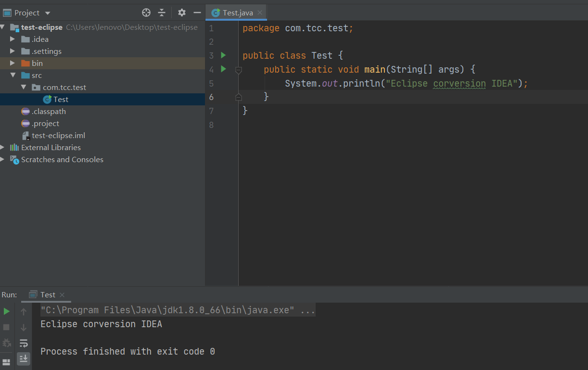Toggle scroll to end in Run console
This screenshot has width=588, height=370.
point(23,358)
